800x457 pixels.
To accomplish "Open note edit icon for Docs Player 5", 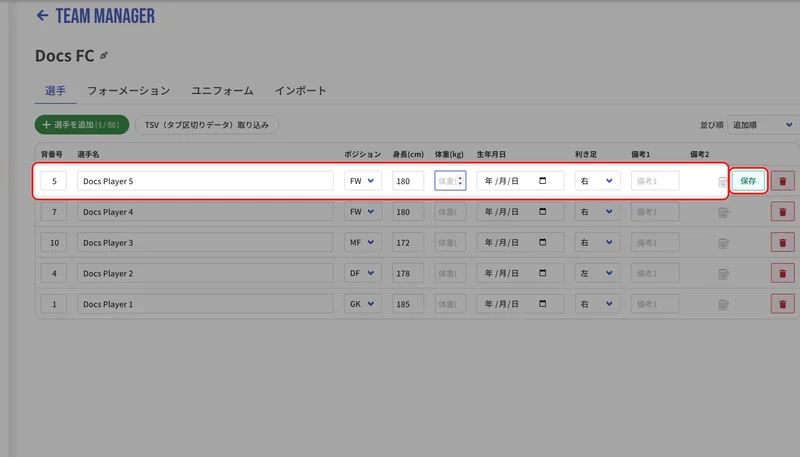I will (x=722, y=182).
